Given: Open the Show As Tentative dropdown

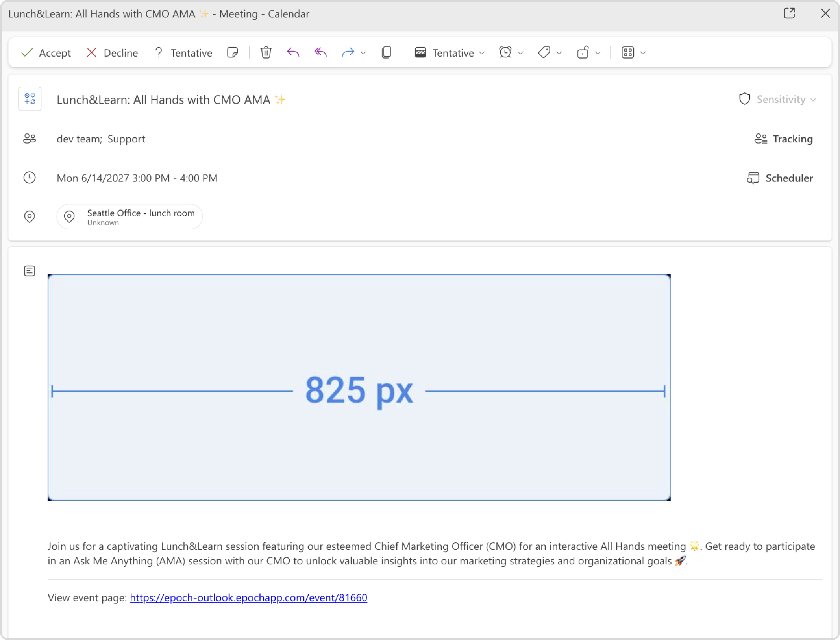Looking at the screenshot, I should (450, 53).
